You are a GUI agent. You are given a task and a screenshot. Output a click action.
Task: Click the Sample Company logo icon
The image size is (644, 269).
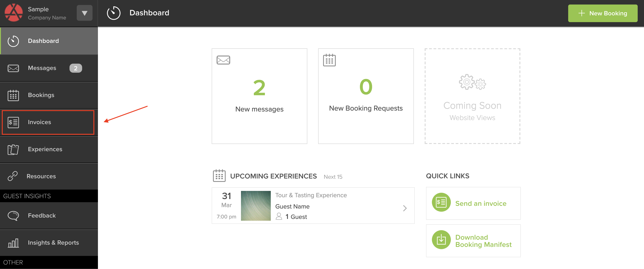tap(14, 13)
